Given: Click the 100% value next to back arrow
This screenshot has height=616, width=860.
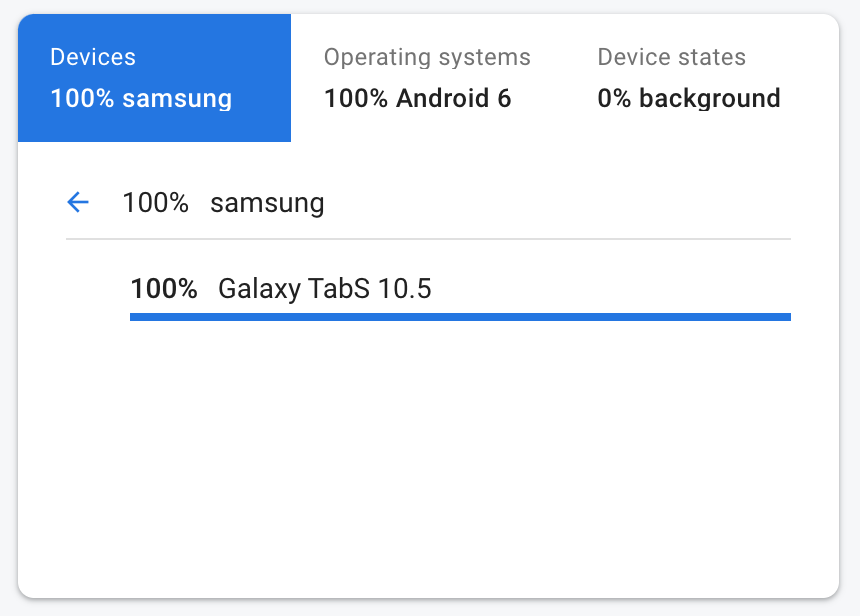Looking at the screenshot, I should click(x=155, y=203).
